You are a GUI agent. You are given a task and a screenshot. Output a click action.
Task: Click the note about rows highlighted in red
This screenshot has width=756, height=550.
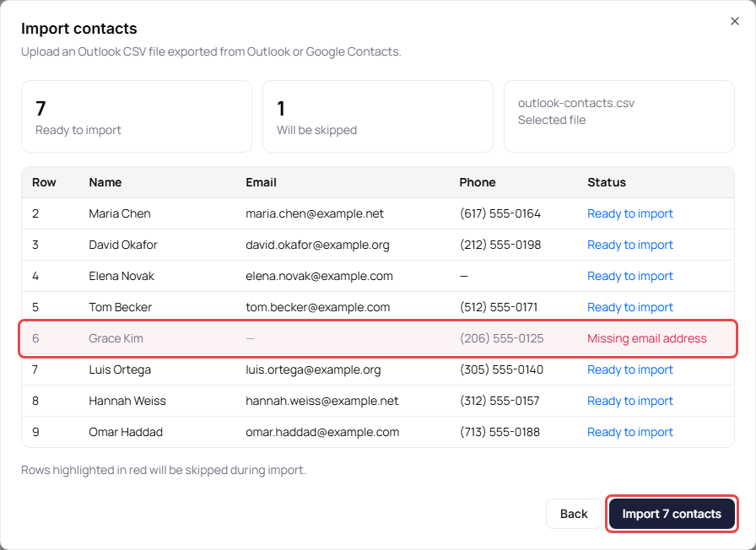pos(164,470)
